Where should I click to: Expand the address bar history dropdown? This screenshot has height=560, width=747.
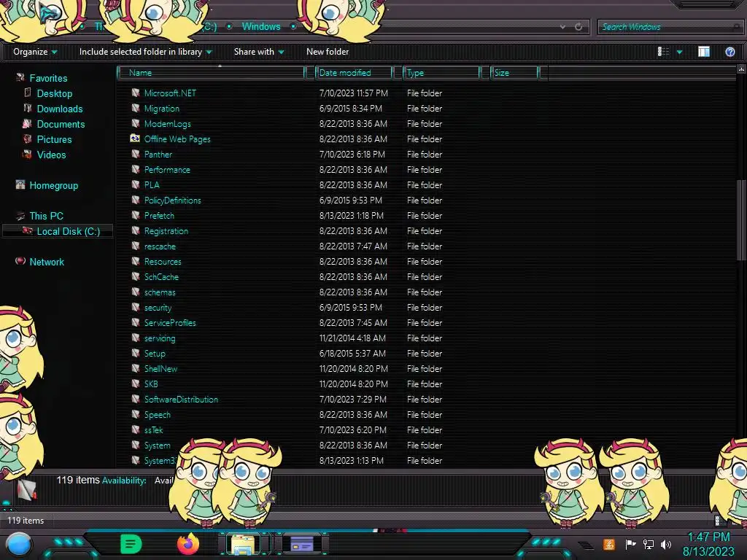pyautogui.click(x=562, y=27)
